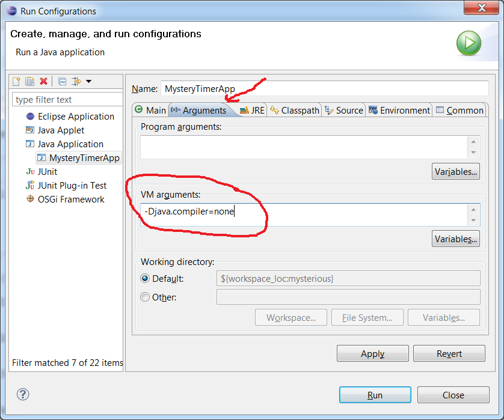This screenshot has width=504, height=420.
Task: Revert the configuration changes
Action: tap(449, 353)
